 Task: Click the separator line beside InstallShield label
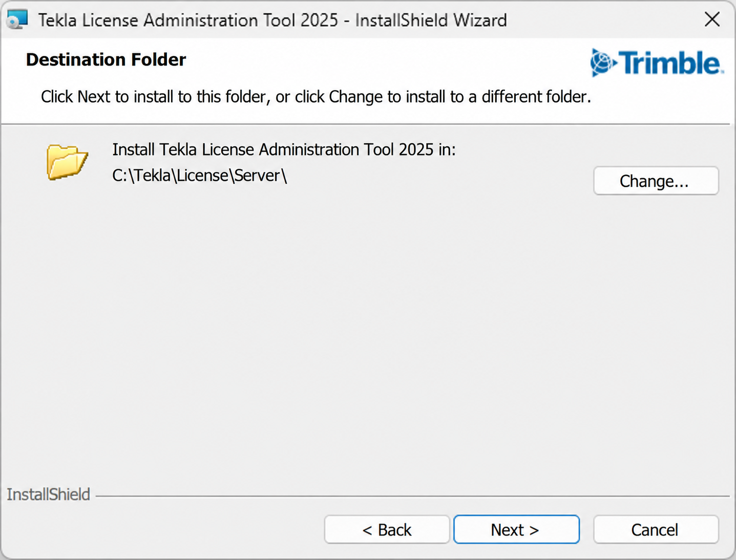tap(412, 496)
